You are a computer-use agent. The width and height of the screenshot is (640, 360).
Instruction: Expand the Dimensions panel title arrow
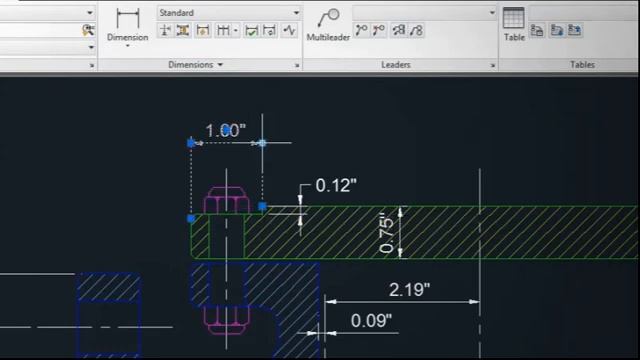click(220, 64)
